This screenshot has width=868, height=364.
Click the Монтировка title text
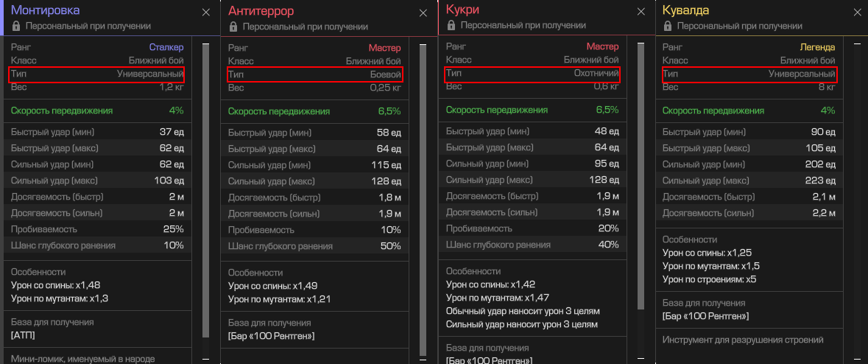point(45,10)
